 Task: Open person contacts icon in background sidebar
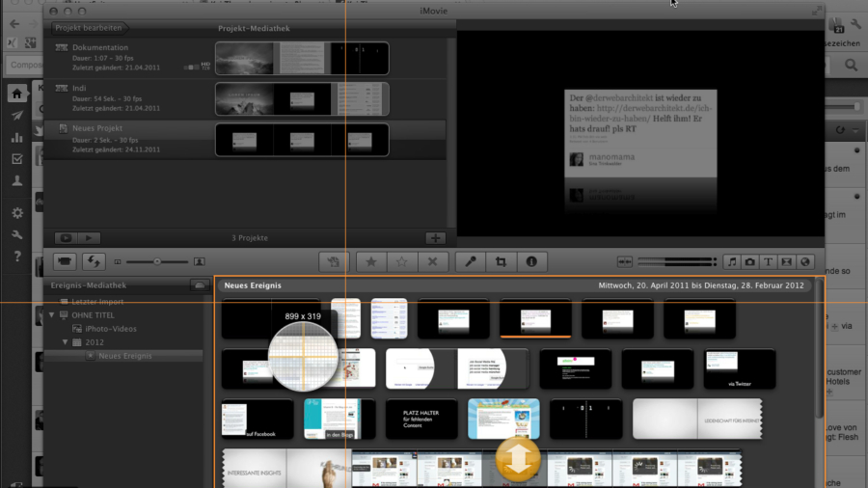(x=17, y=180)
